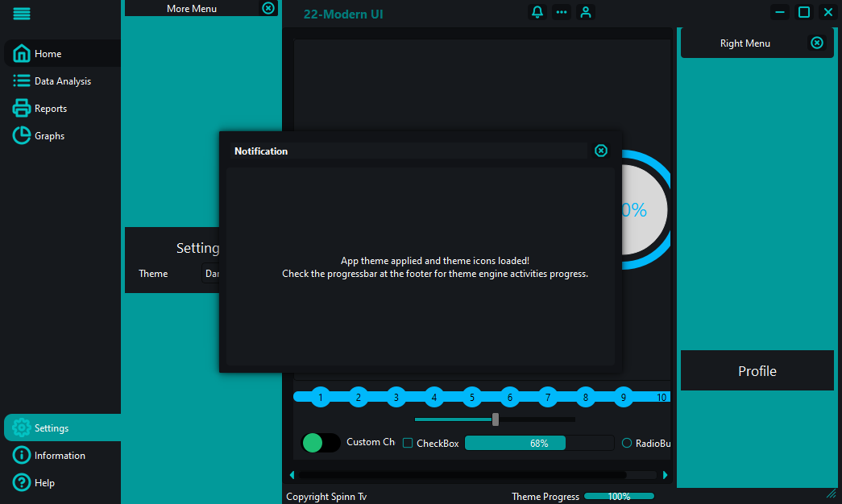Expand the Theme dropdown box
The width and height of the screenshot is (842, 504).
pyautogui.click(x=210, y=274)
